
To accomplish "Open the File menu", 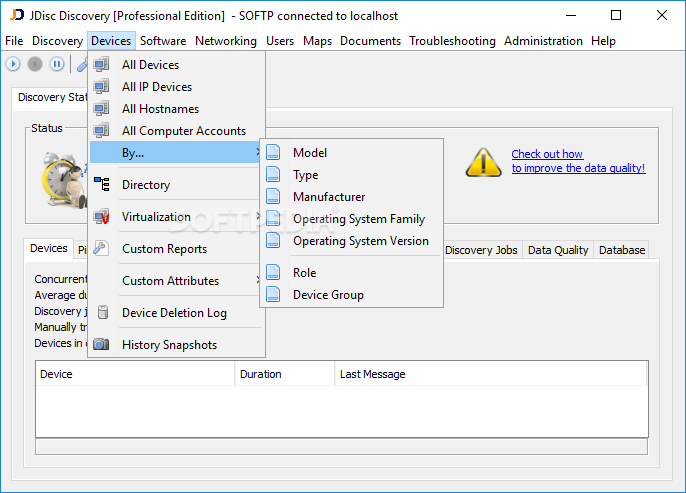I will [14, 41].
